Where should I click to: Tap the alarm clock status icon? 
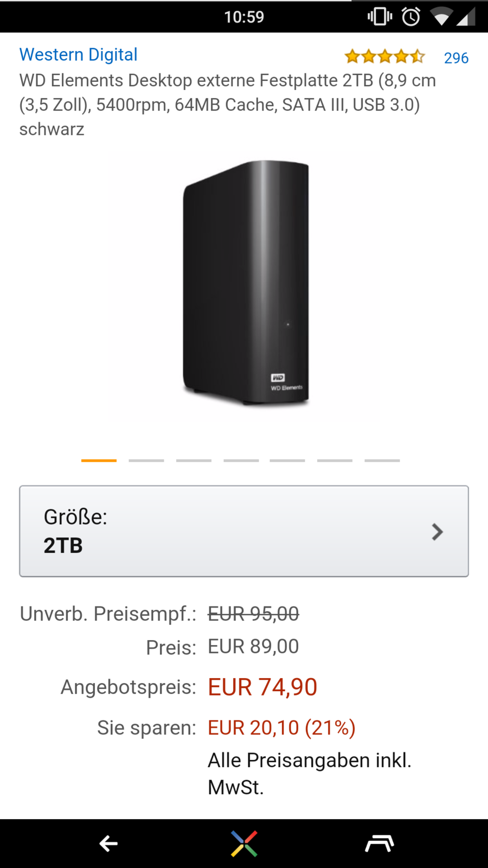pos(411,17)
